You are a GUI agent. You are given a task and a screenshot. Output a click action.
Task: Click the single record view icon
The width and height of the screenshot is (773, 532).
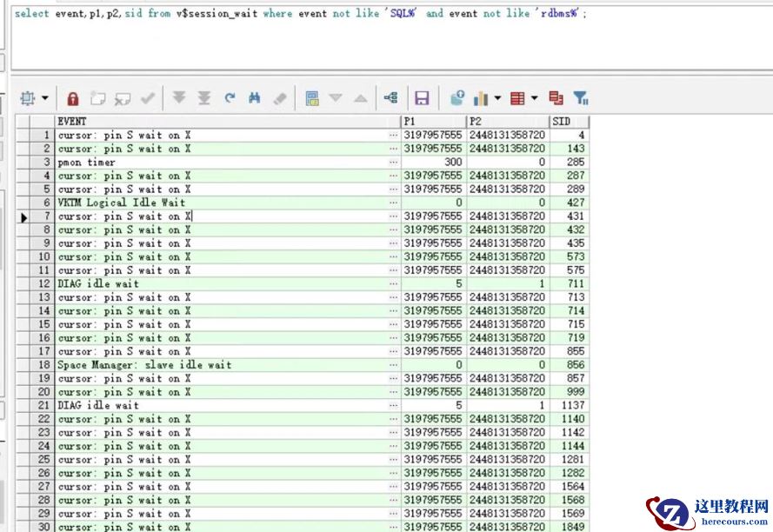[x=312, y=98]
